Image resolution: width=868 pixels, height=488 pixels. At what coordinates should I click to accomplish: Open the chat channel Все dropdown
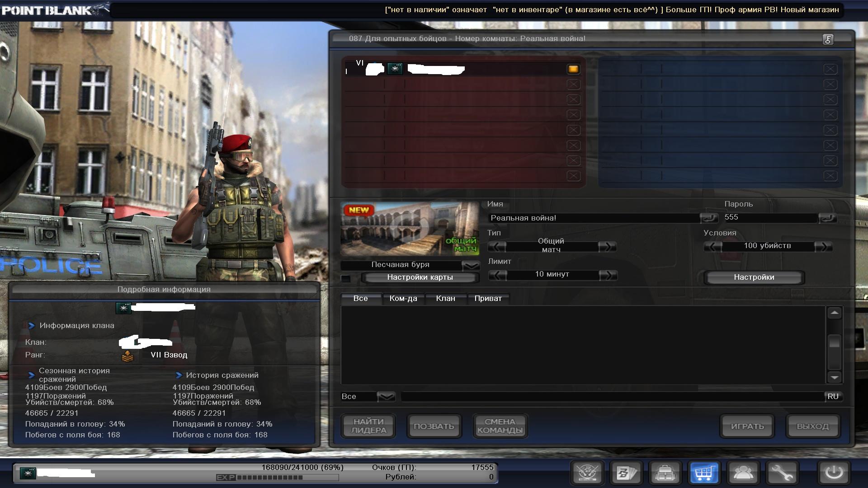(386, 397)
